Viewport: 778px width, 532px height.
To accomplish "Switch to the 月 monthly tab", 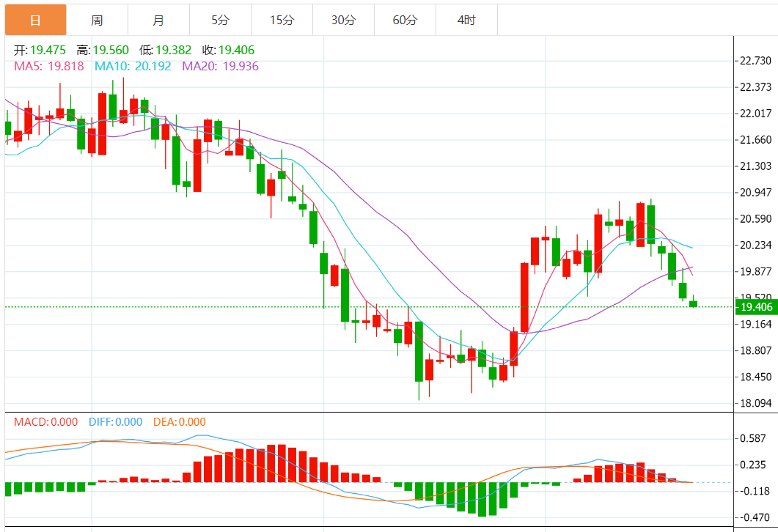I will (x=158, y=20).
